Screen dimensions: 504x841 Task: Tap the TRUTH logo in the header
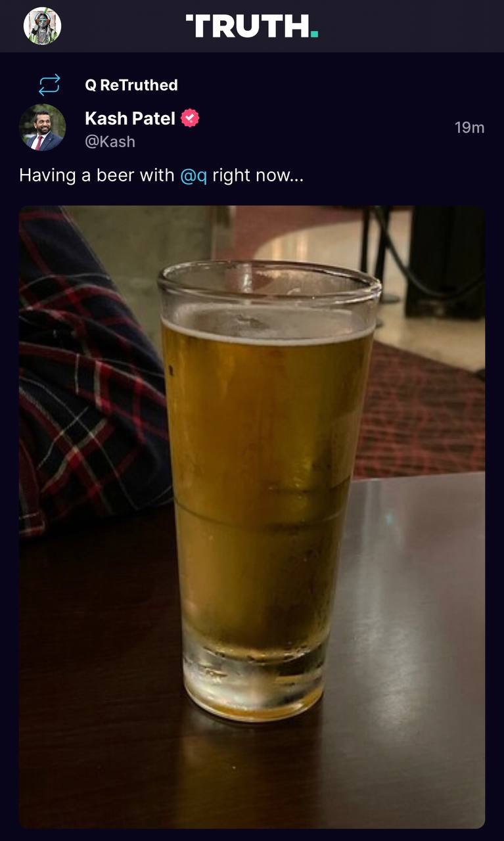pos(252,27)
